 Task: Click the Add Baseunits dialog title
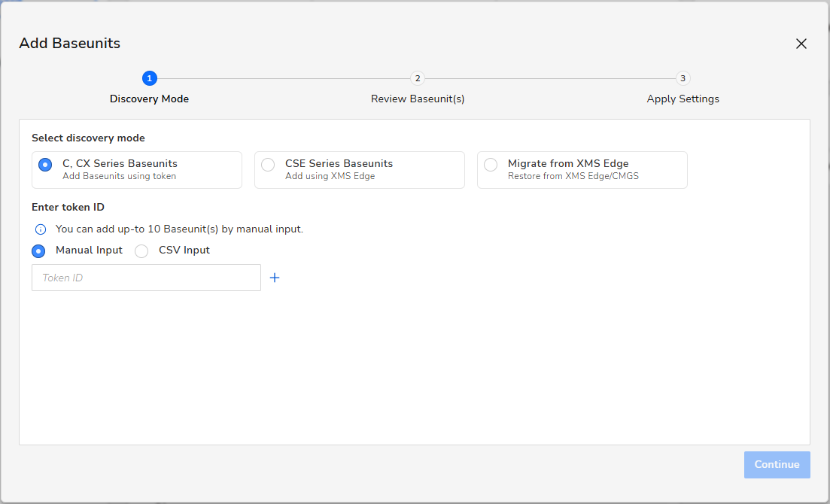click(69, 44)
